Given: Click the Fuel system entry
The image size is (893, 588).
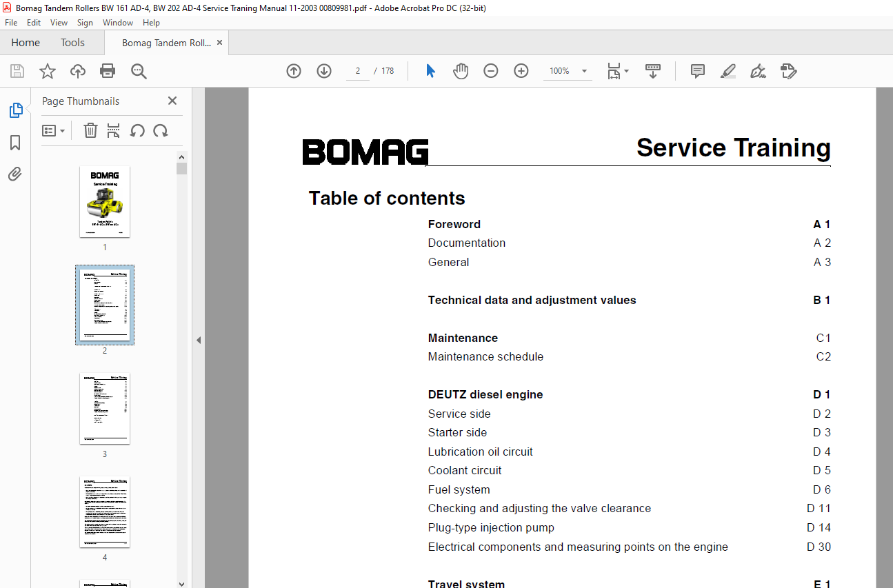Looking at the screenshot, I should pyautogui.click(x=459, y=489).
